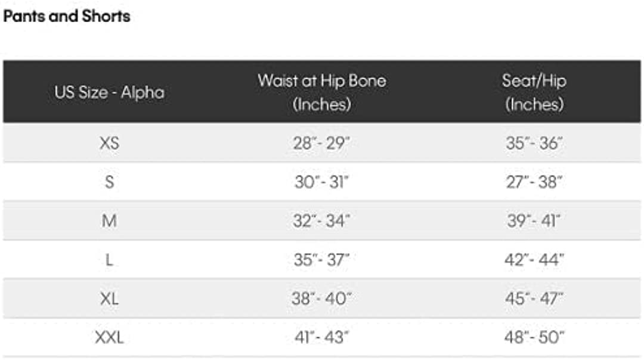
Task: Click the XL size cell
Action: click(x=110, y=299)
